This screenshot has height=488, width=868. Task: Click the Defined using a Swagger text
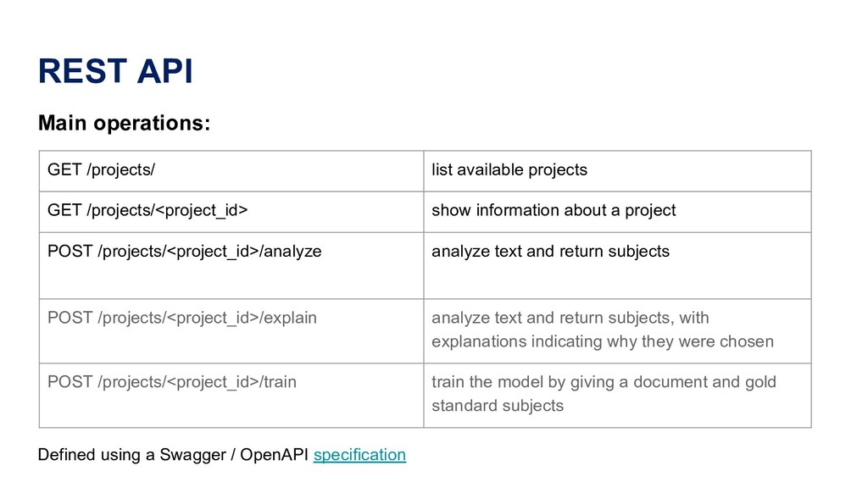click(x=131, y=455)
